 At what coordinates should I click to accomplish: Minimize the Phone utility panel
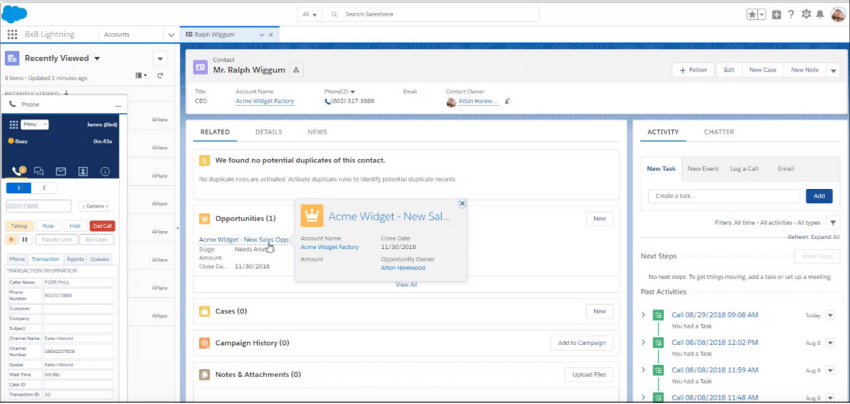[118, 105]
